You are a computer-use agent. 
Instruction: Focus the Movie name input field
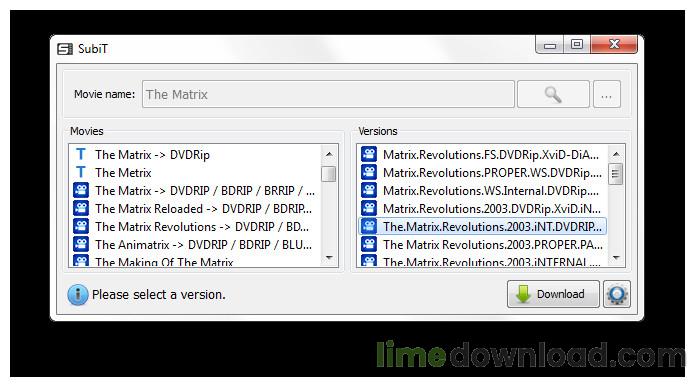[x=328, y=94]
